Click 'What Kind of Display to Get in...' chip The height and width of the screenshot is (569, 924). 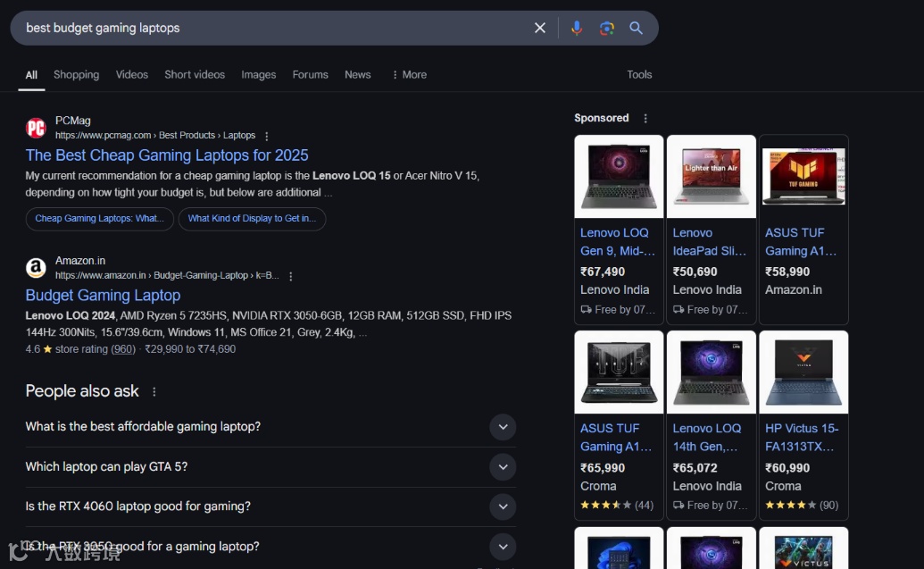pos(253,219)
